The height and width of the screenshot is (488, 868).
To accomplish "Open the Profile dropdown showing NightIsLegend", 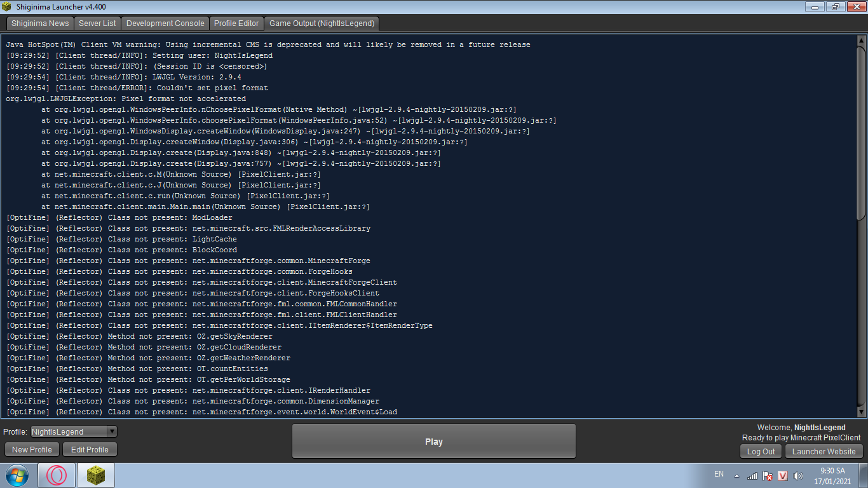I will 74,431.
